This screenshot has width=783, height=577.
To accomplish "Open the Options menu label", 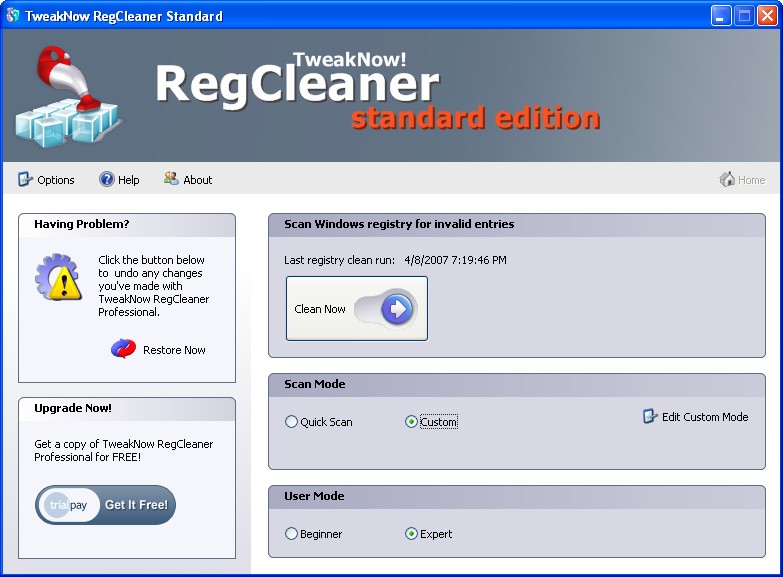I will coord(56,180).
